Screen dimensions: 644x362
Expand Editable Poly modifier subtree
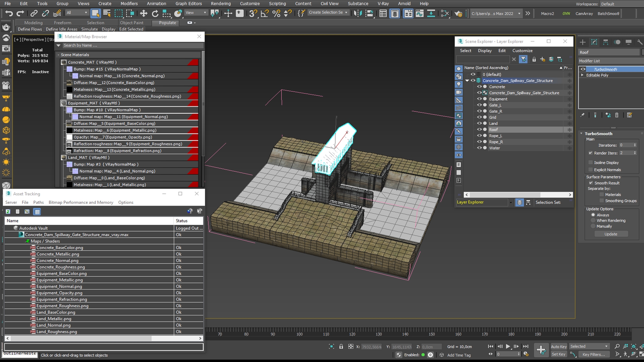tap(582, 75)
